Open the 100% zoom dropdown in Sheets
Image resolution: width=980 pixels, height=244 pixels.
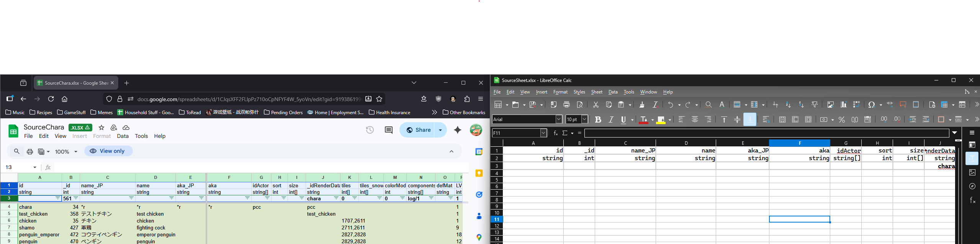click(66, 152)
